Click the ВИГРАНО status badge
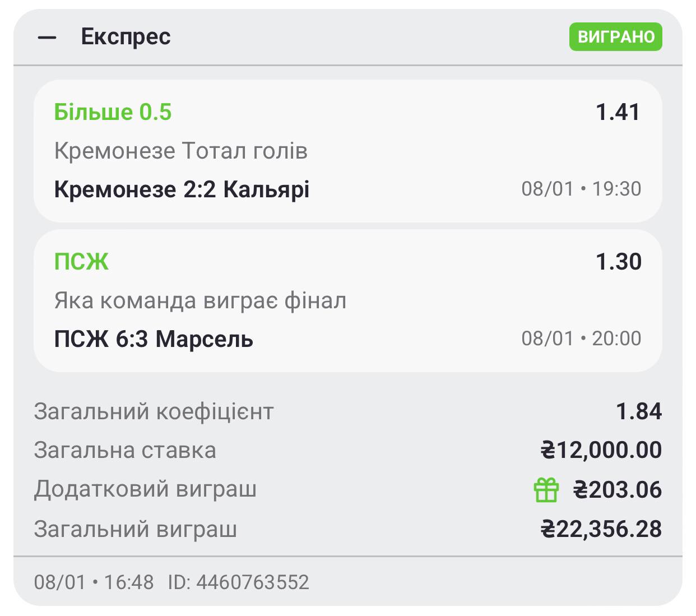The width and height of the screenshot is (696, 616). pos(616,37)
